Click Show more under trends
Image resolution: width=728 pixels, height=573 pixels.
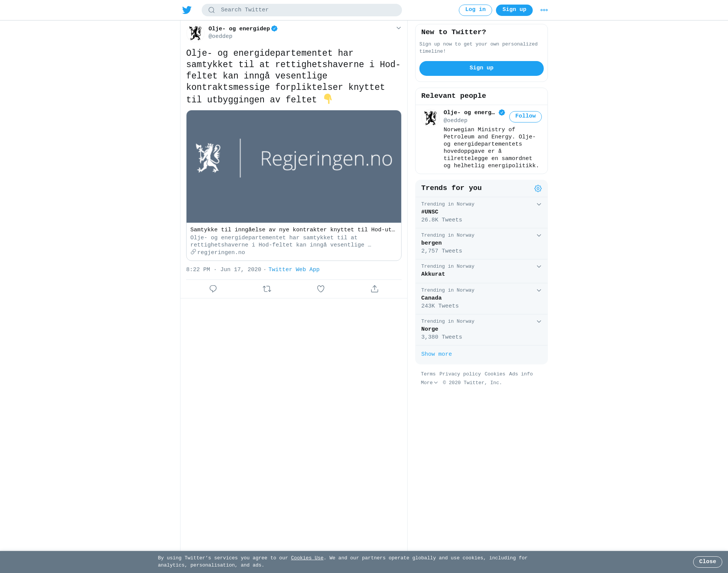[436, 354]
